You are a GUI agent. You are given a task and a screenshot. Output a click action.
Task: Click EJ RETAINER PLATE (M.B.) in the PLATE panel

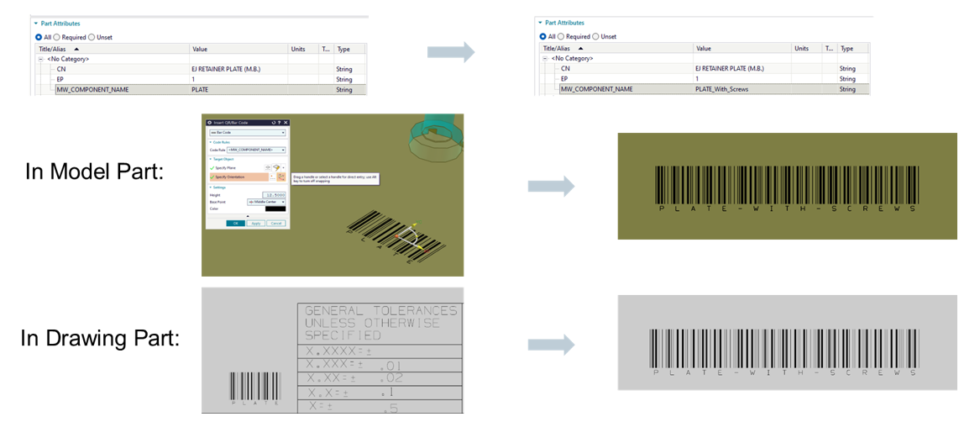click(x=226, y=69)
